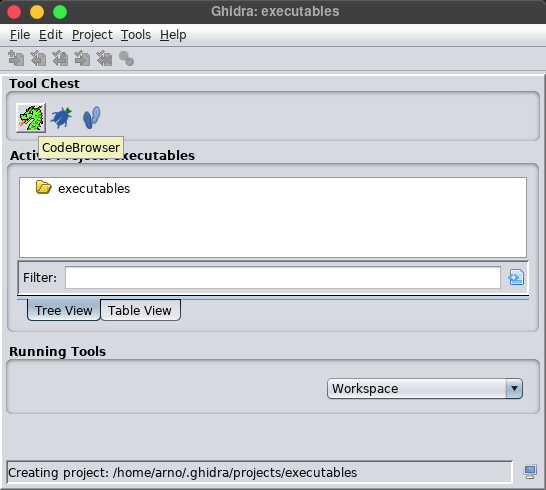Open filter options icon beside Filter field

coord(516,277)
